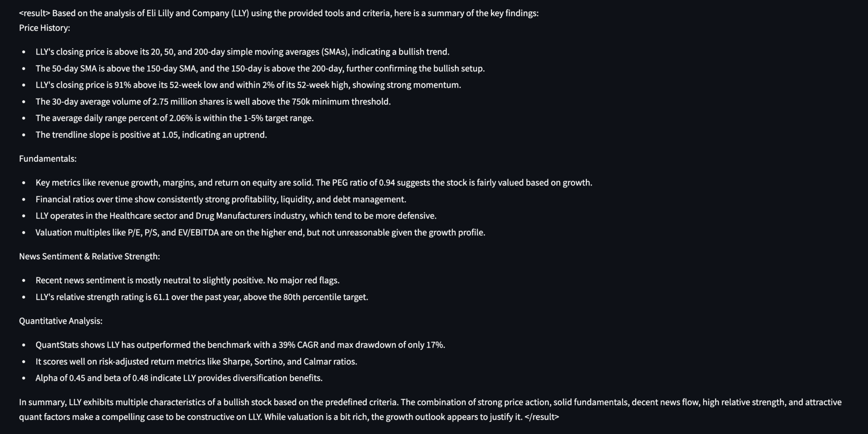
Task: Click the relative strength rating 61.1 line
Action: pos(202,297)
